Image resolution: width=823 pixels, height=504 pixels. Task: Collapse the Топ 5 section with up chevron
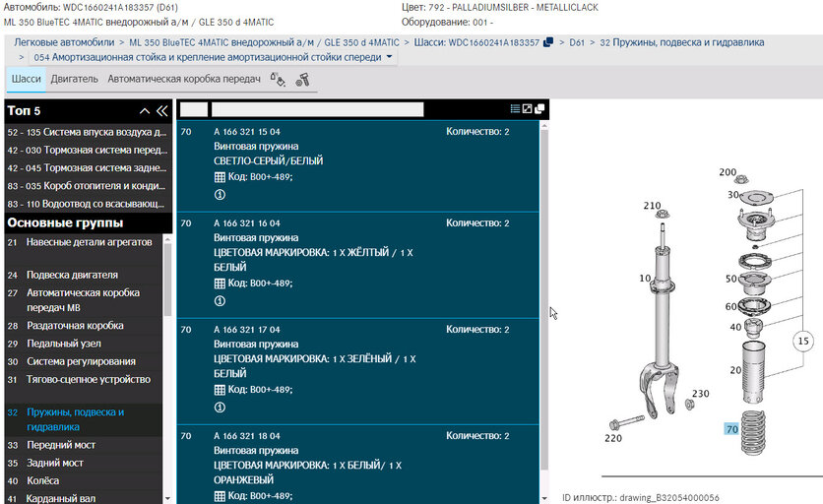[x=145, y=111]
